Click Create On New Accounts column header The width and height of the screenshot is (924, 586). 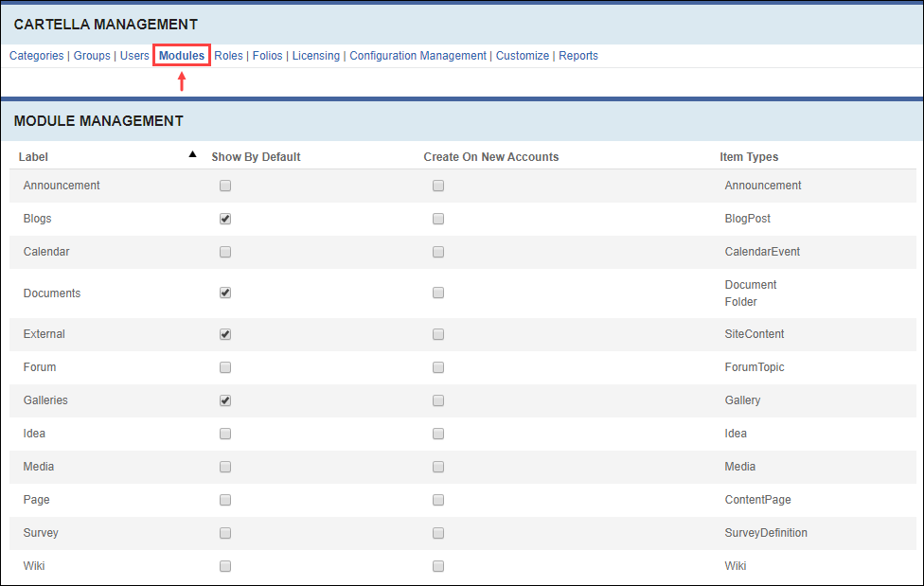tap(490, 157)
